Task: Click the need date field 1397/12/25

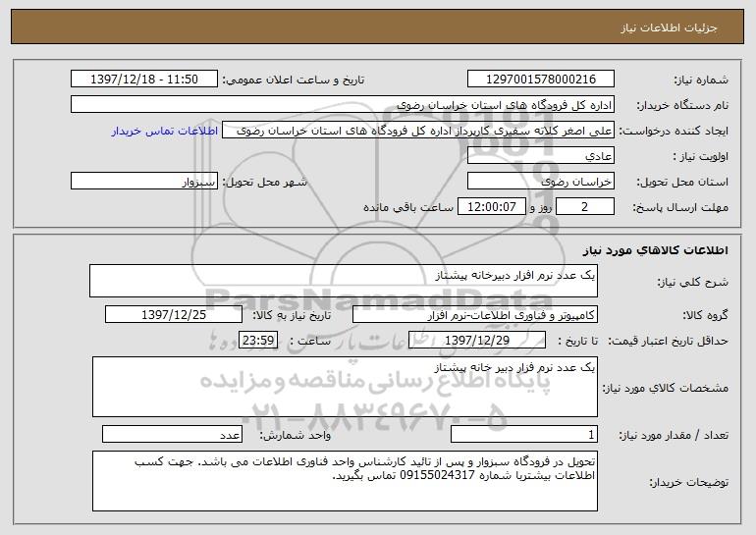Action: click(174, 315)
